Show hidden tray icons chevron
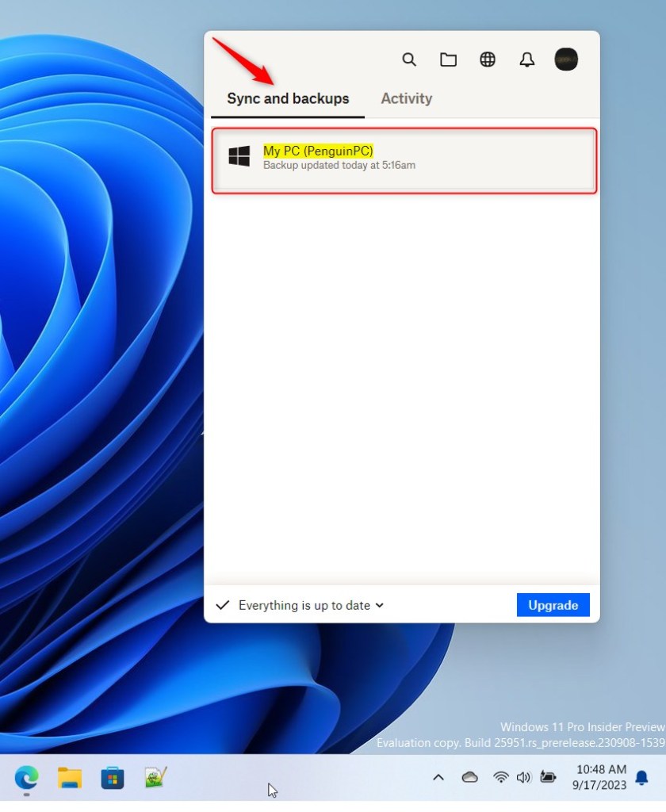This screenshot has width=666, height=812. point(438,778)
